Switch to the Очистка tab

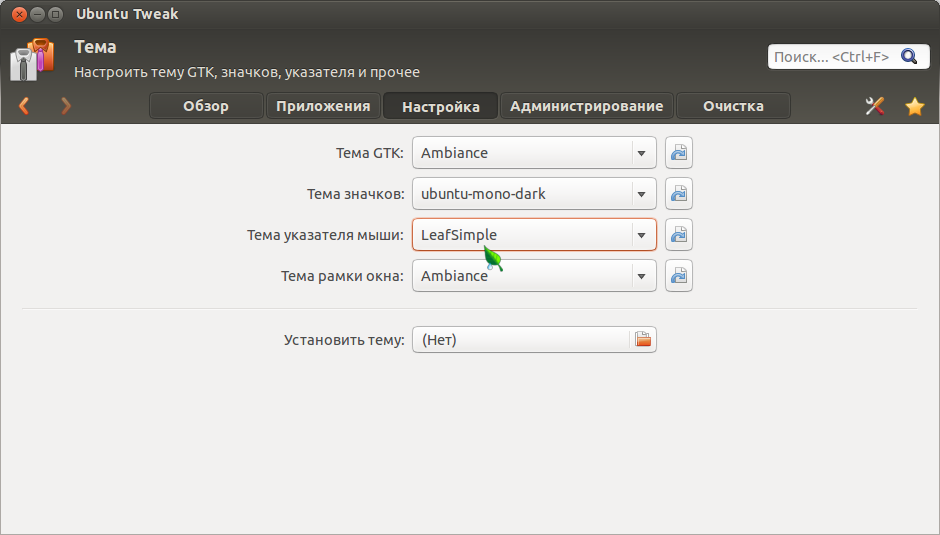tap(733, 106)
